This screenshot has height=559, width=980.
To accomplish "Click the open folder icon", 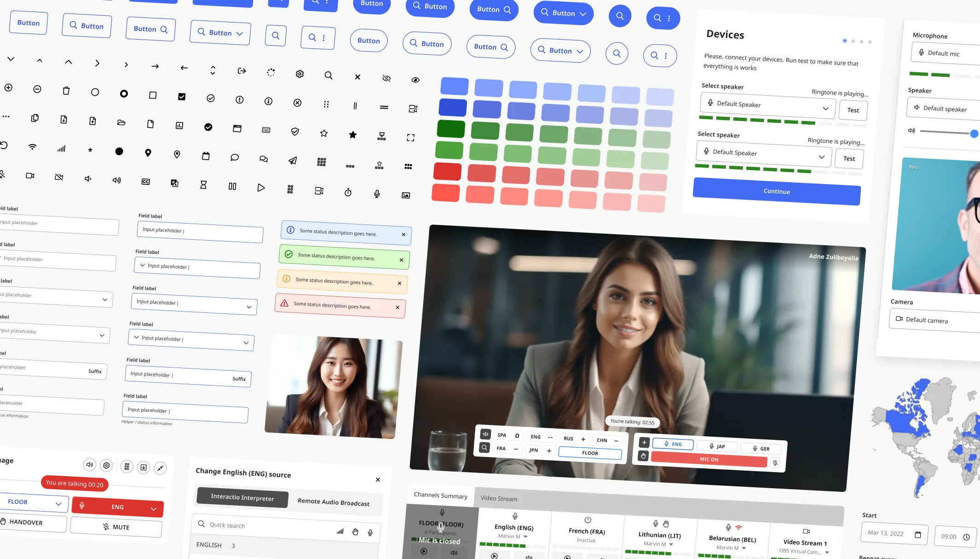I will coord(121,122).
